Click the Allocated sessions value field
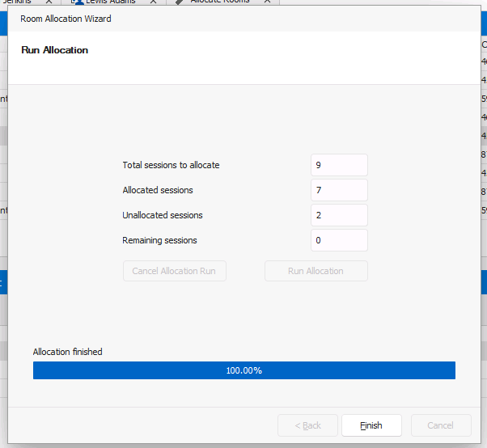 coord(339,190)
